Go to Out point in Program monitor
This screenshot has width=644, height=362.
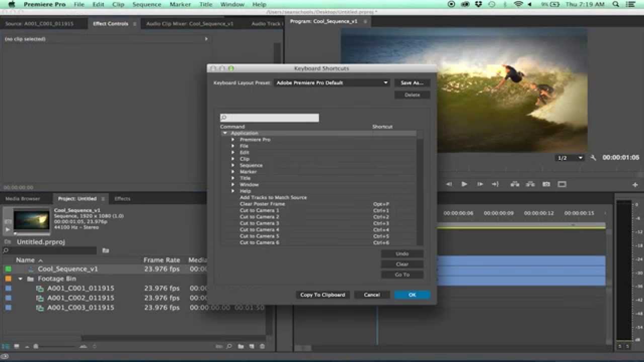(495, 185)
